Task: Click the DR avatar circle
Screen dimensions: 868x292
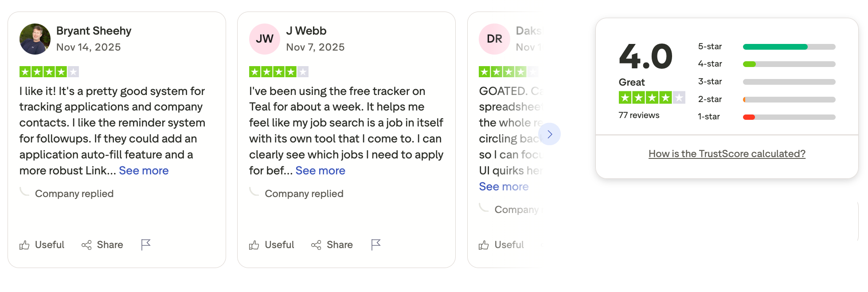Action: [494, 39]
